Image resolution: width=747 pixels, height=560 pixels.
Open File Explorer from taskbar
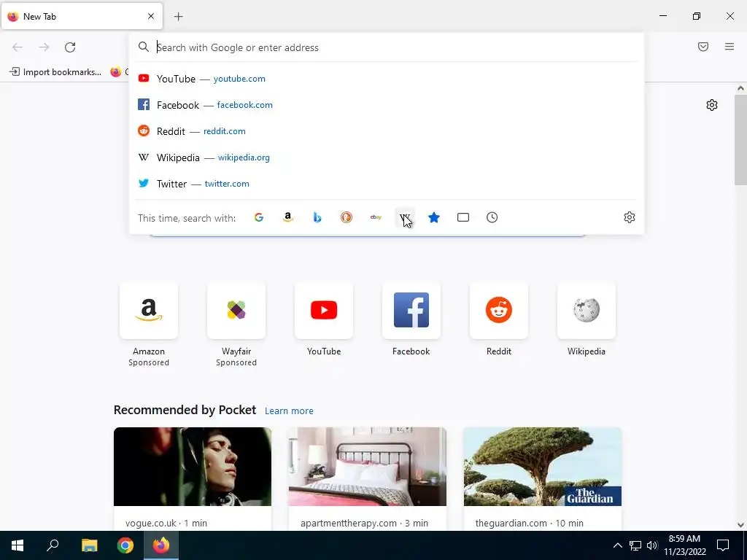(89, 545)
